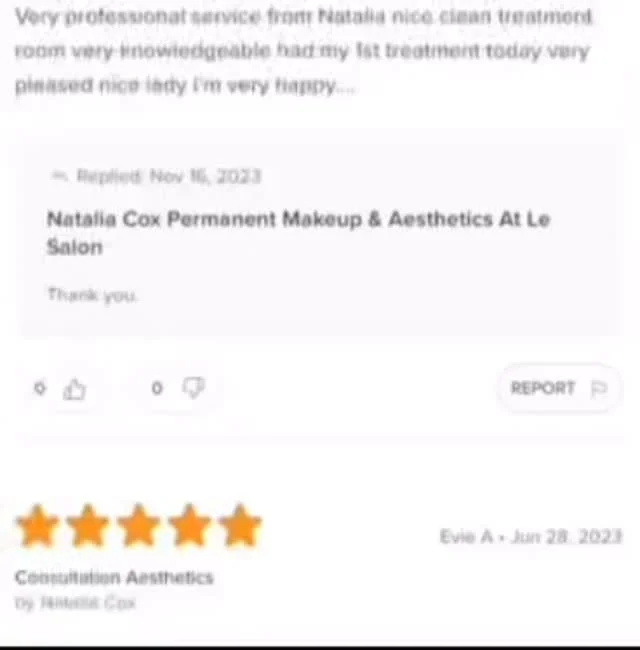The height and width of the screenshot is (650, 640).
Task: Click the Consultation Aesthetics service title
Action: click(114, 577)
